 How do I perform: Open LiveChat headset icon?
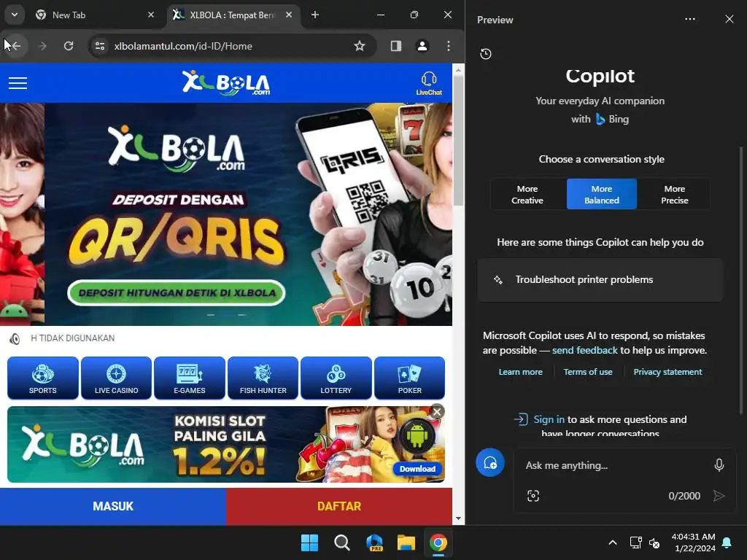[429, 83]
